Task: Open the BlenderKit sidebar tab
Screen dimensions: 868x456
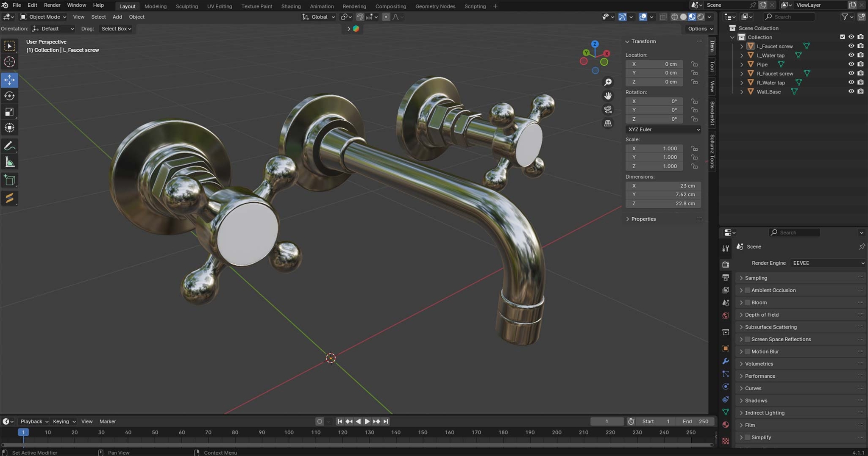Action: click(712, 113)
